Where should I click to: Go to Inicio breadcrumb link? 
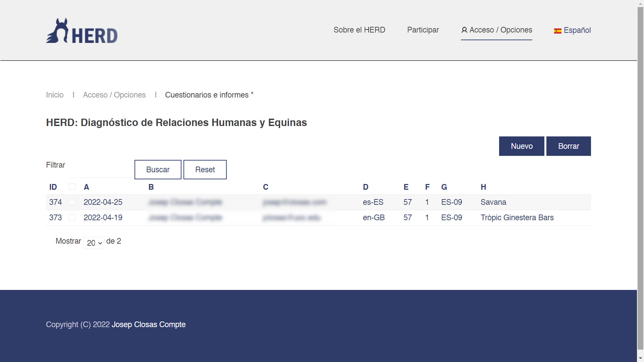pos(55,95)
